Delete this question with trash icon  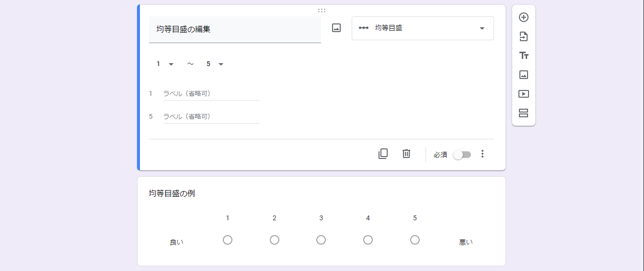(406, 154)
